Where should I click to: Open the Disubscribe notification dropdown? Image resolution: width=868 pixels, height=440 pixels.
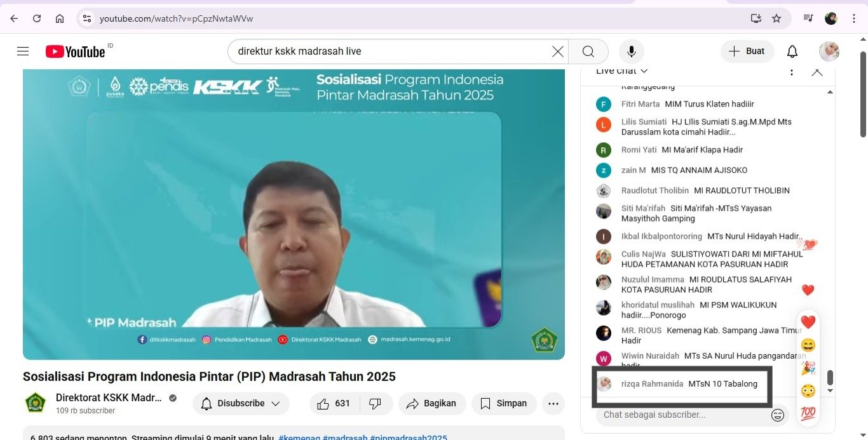pyautogui.click(x=241, y=404)
